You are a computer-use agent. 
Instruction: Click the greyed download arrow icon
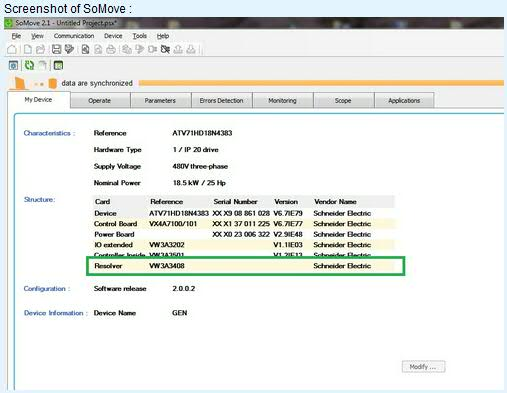click(191, 49)
